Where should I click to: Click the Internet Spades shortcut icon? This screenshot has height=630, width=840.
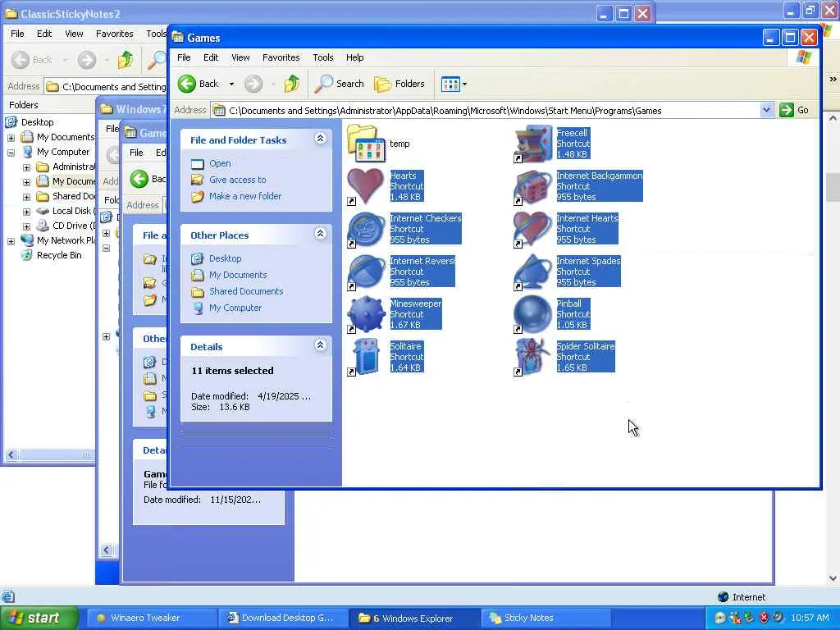532,272
